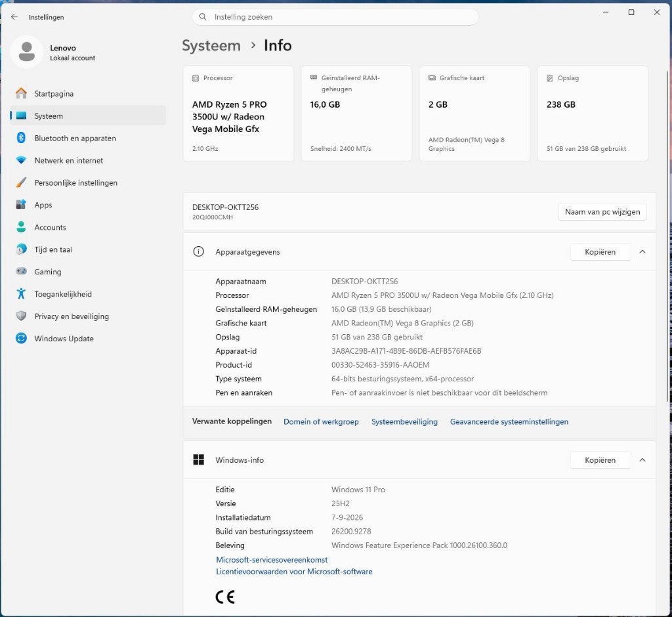Click the Grafische kaart 2 GB card
This screenshot has width=672, height=617.
point(474,114)
